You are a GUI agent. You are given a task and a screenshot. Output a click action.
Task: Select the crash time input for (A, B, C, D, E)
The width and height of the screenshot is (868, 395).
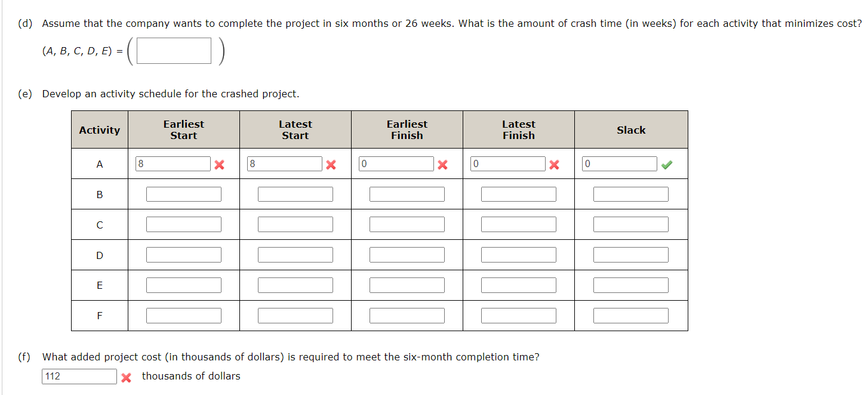coord(173,50)
